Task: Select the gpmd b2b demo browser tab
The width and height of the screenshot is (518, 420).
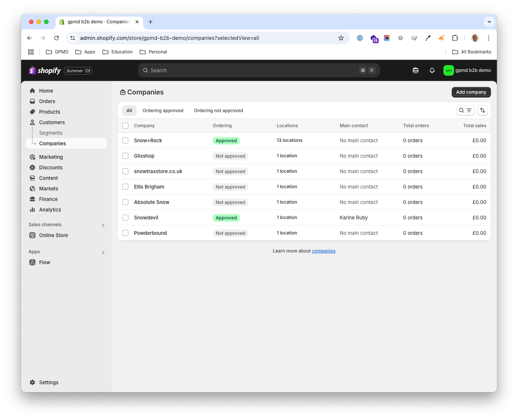Action: [x=99, y=22]
